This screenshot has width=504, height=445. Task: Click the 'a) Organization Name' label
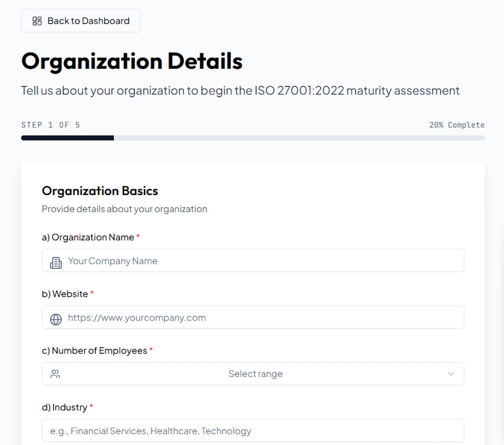click(x=91, y=237)
